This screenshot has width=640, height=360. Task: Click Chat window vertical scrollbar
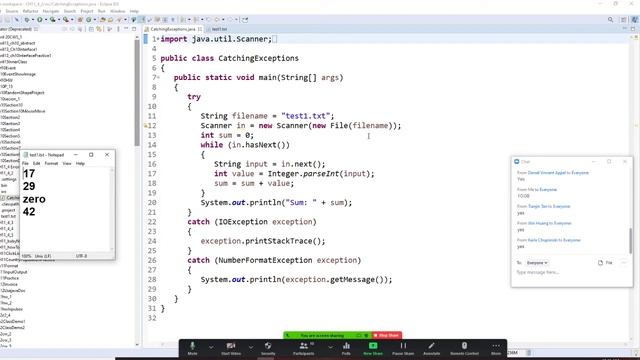(x=631, y=241)
